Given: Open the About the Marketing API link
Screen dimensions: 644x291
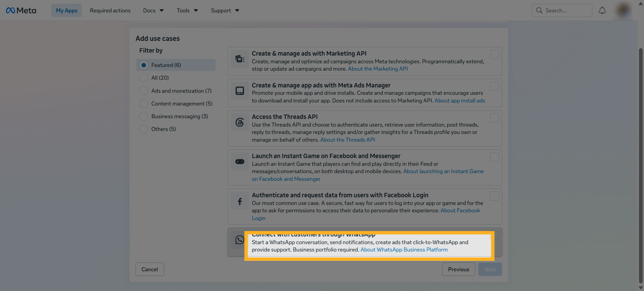Looking at the screenshot, I should pyautogui.click(x=378, y=69).
